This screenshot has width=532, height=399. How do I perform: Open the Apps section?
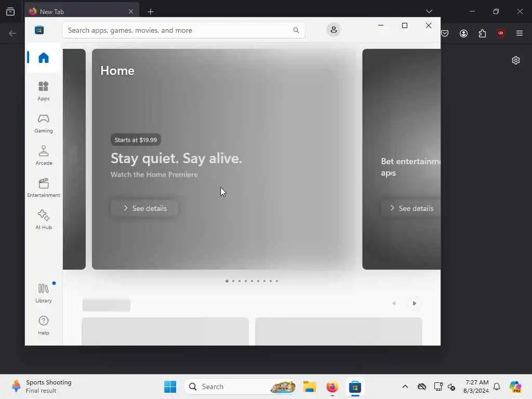coord(44,91)
